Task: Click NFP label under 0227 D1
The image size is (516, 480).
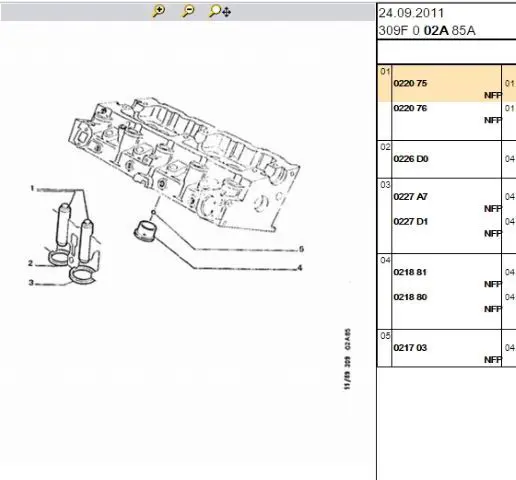Action: pos(493,234)
